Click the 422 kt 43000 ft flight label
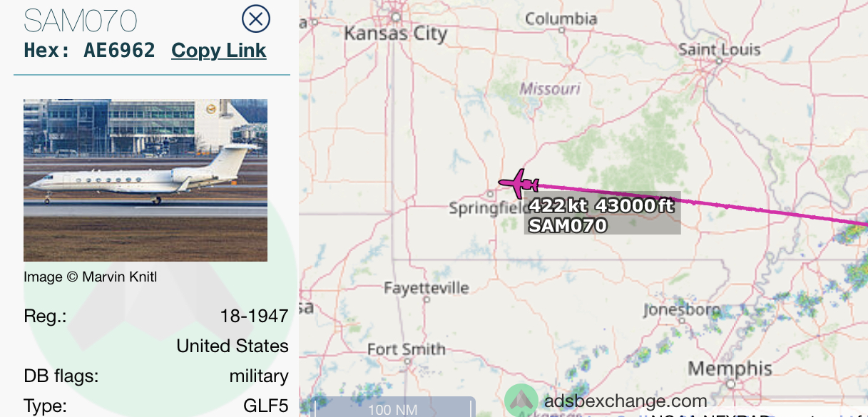Viewport: 868px width, 417px height. click(602, 206)
